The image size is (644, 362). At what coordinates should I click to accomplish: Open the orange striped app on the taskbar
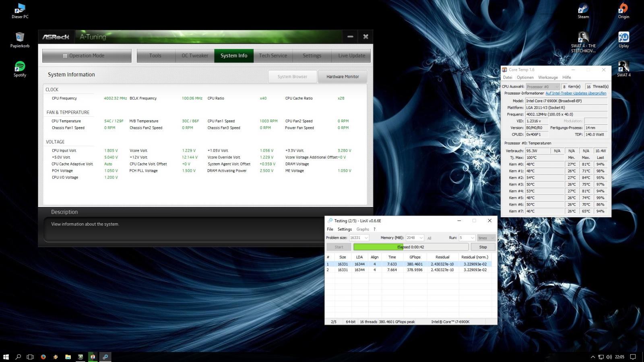pos(56,357)
